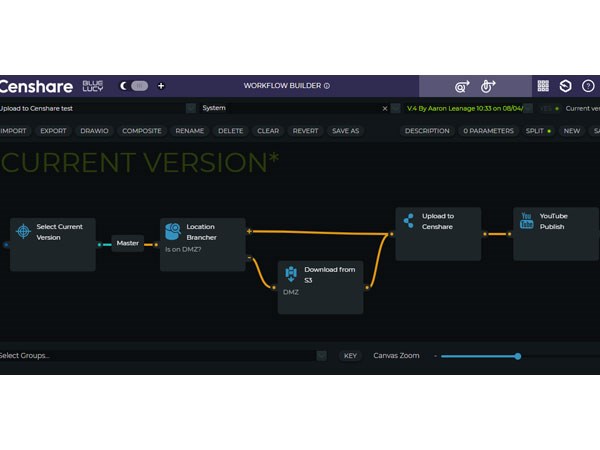
Task: Click the EXPORT toolbar item
Action: (x=53, y=131)
